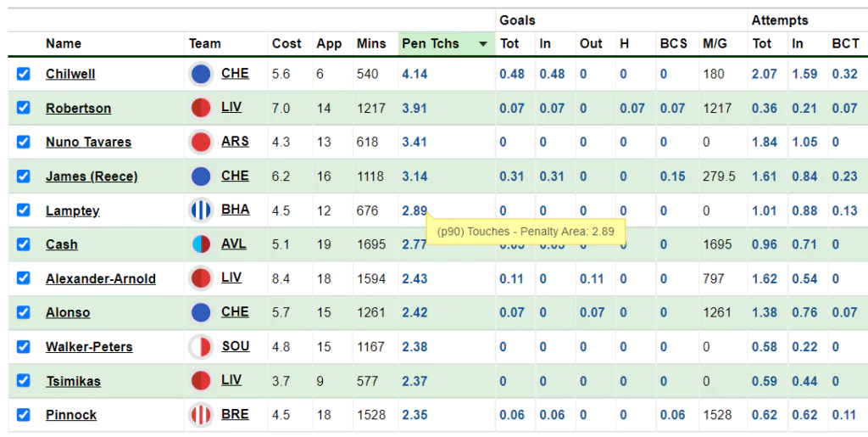Click the Arsenal badge icon beside Nuno Tavares
868x437 pixels.
pos(200,142)
